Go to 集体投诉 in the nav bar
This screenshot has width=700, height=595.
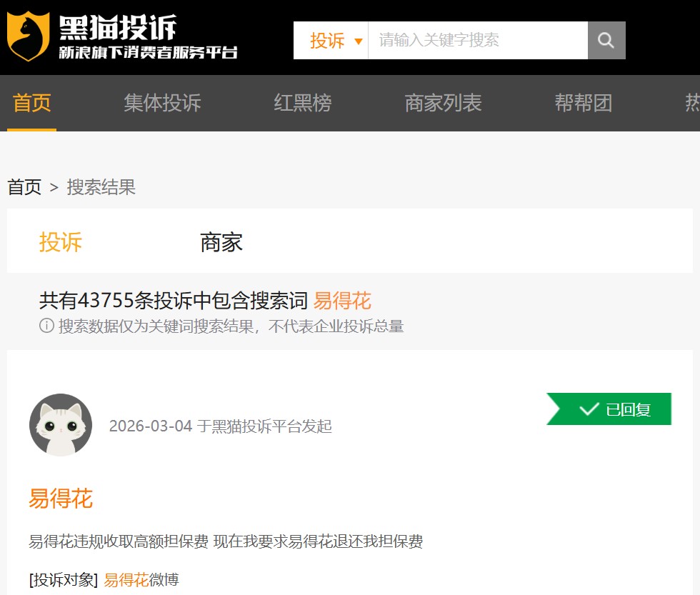coord(163,103)
